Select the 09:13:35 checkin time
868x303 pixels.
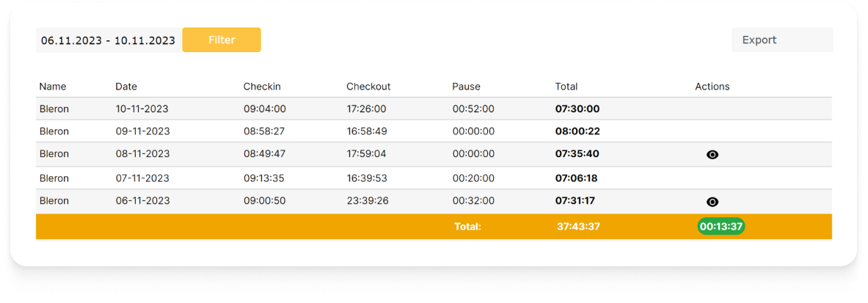pos(264,178)
